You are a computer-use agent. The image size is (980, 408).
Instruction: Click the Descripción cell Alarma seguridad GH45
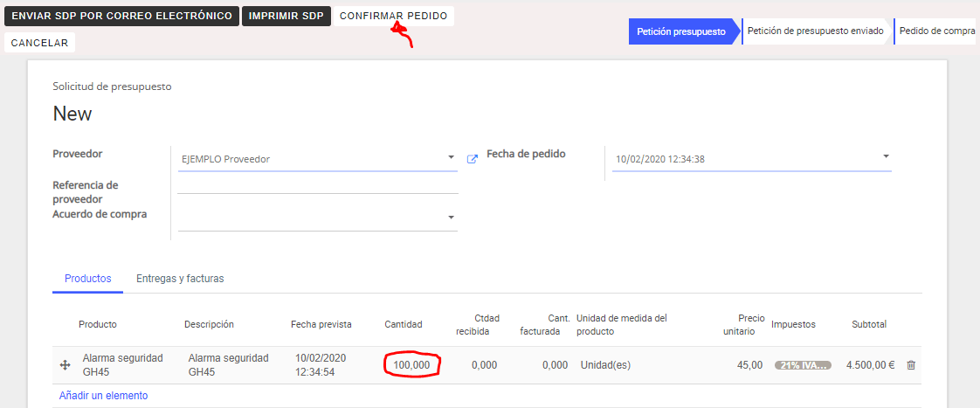click(228, 365)
